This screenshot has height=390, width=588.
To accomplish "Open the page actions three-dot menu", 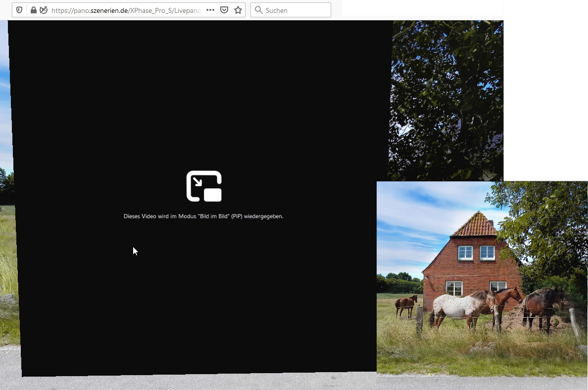I will click(x=210, y=10).
